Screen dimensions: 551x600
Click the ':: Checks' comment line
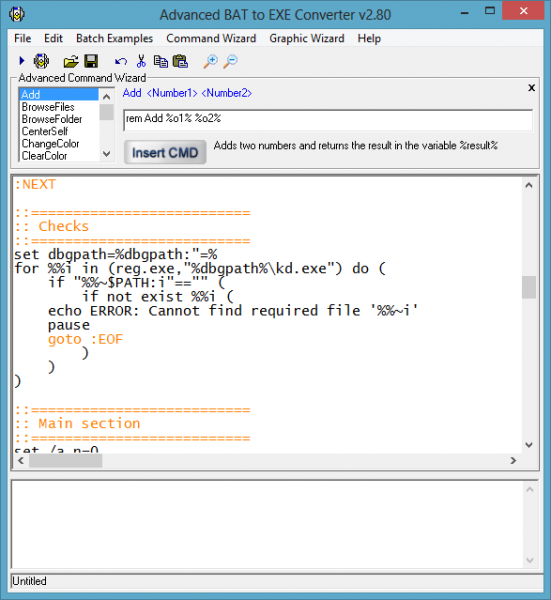tap(52, 226)
